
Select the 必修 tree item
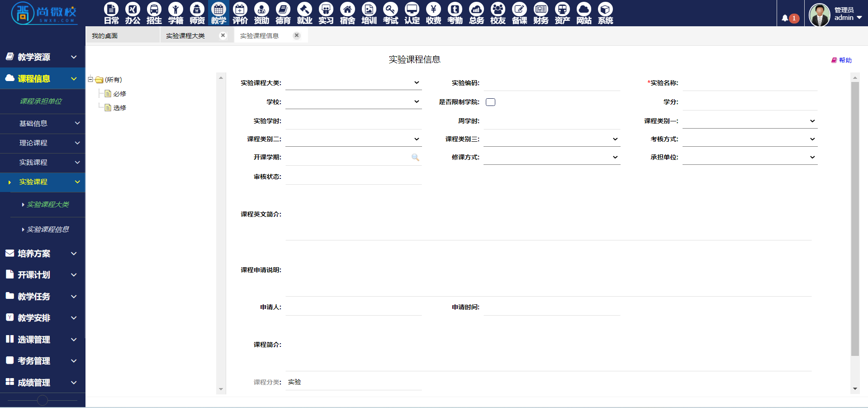119,94
